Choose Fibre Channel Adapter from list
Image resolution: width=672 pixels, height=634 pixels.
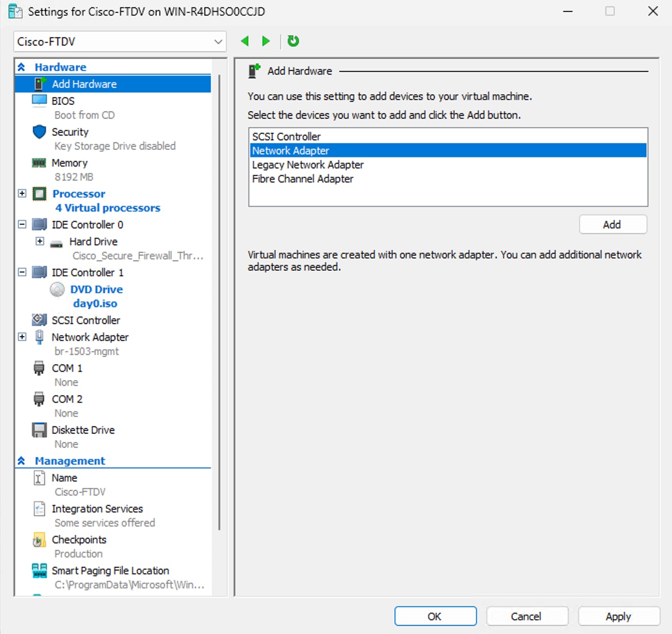tap(302, 179)
